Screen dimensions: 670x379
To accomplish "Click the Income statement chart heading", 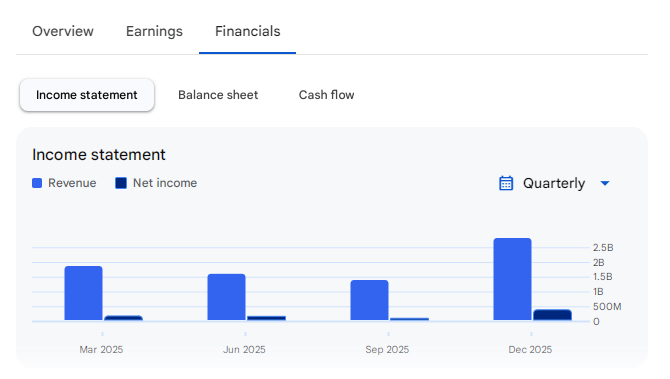I will [x=99, y=155].
